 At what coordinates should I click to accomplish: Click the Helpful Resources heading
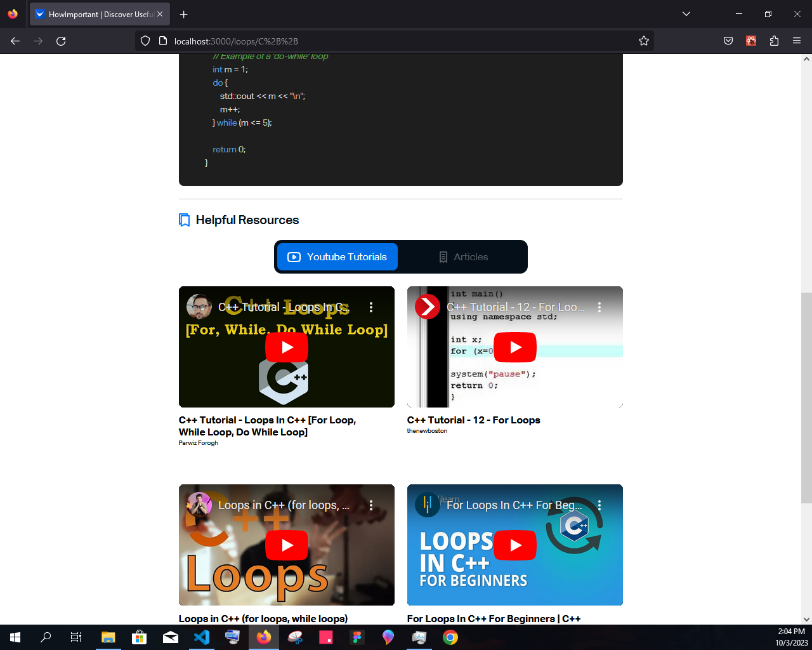[x=247, y=220]
